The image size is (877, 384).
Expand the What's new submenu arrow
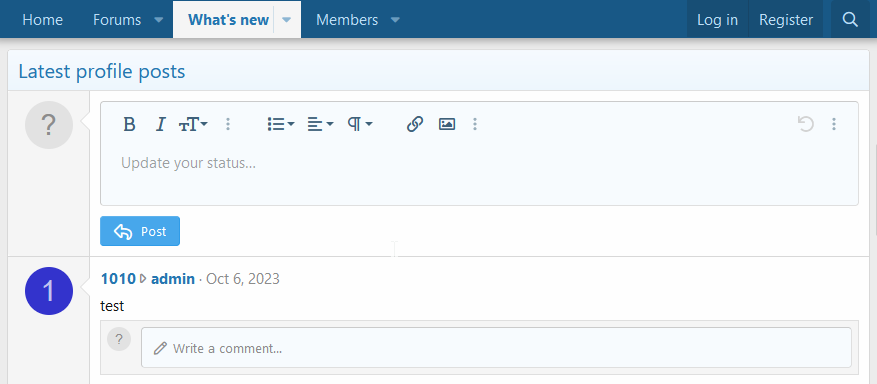pos(286,20)
